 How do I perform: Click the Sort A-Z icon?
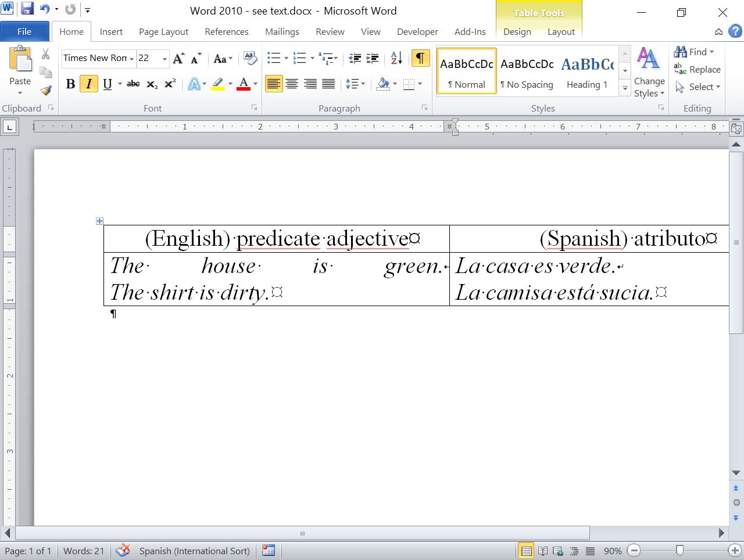coord(396,58)
